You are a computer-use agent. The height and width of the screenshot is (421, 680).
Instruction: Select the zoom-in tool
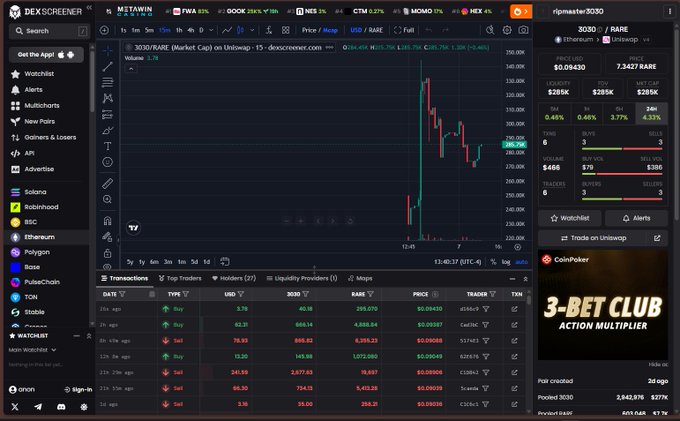click(108, 199)
